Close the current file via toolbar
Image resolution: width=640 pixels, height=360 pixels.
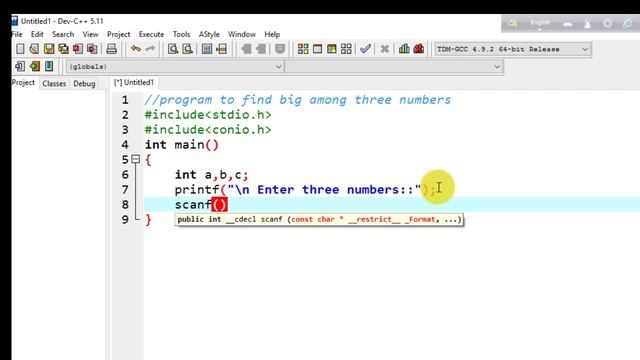pyautogui.click(x=78, y=49)
